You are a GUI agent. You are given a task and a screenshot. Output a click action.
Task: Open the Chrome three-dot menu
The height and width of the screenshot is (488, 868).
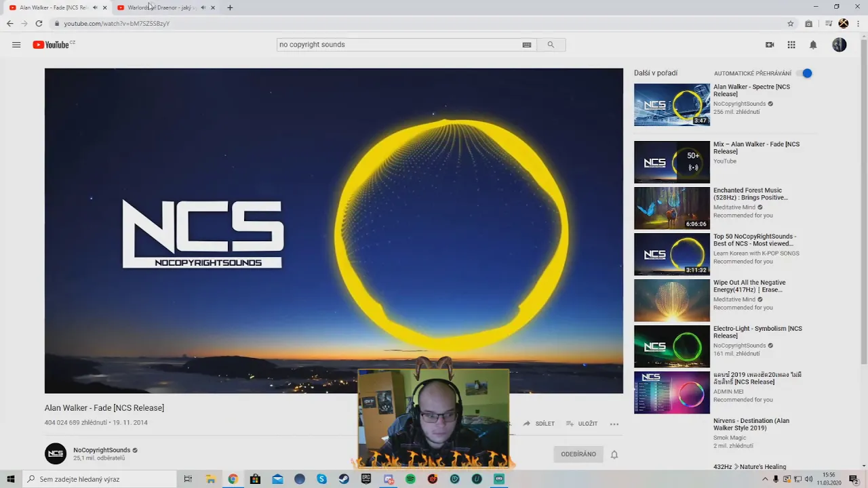859,23
